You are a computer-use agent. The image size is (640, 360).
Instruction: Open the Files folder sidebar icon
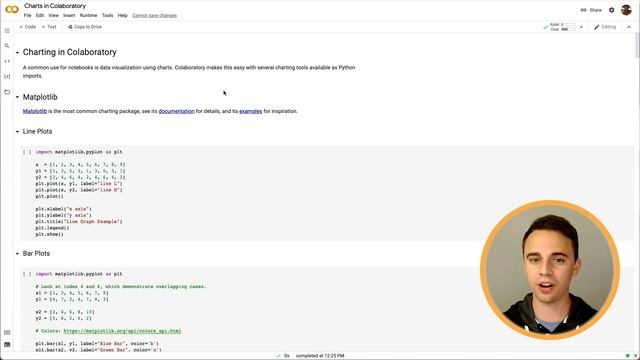point(7,92)
